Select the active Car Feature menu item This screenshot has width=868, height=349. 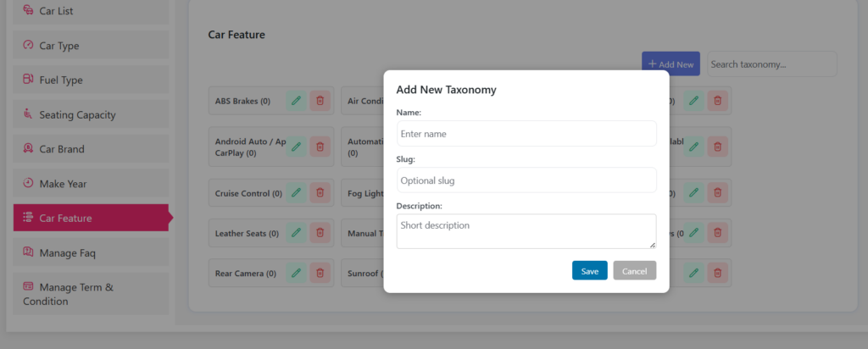point(92,218)
